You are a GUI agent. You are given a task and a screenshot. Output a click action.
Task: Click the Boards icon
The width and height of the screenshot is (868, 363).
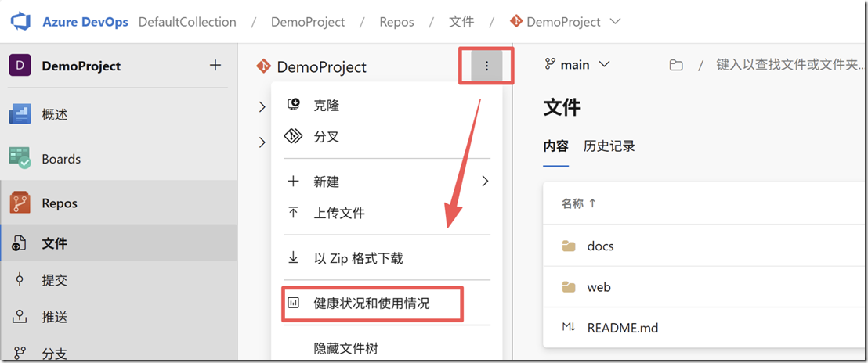coord(20,158)
